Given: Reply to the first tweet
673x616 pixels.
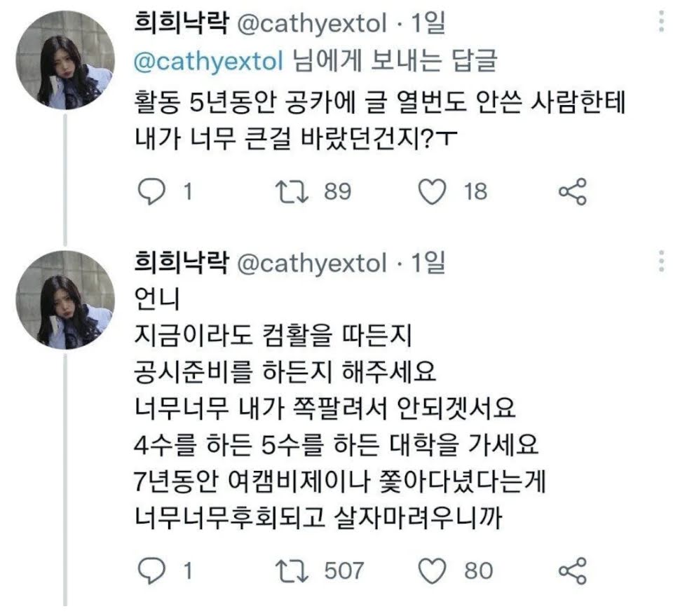Looking at the screenshot, I should 151,192.
